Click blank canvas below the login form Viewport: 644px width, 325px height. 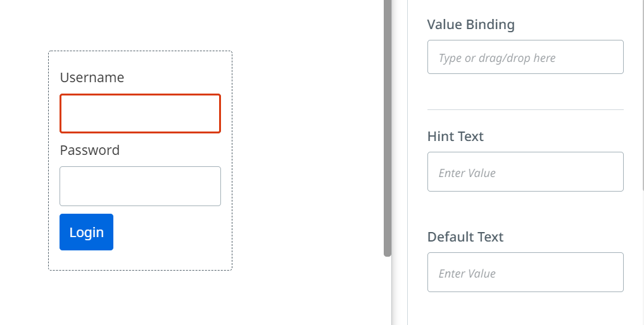(x=139, y=297)
